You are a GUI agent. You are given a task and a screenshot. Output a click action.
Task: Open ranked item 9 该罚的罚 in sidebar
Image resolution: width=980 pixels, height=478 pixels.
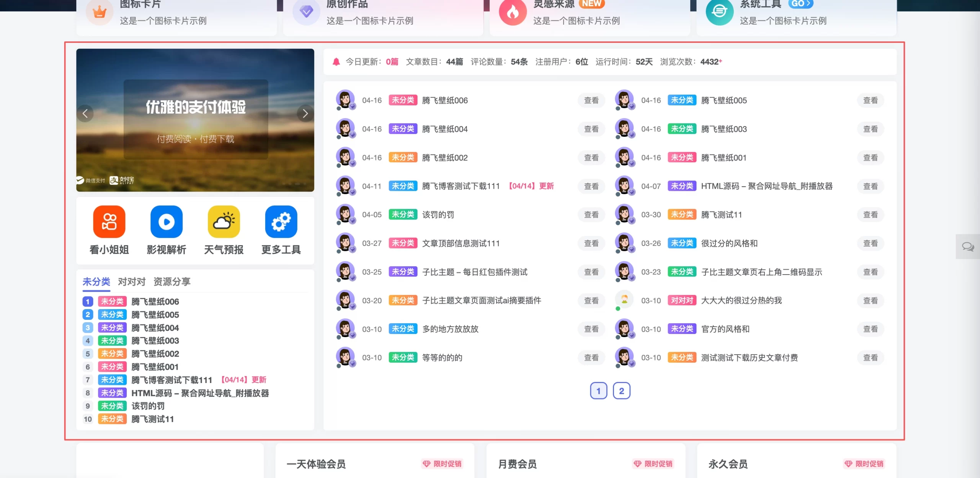[x=148, y=406]
